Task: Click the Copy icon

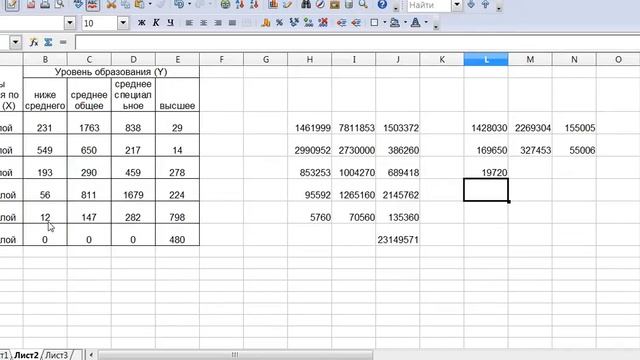Action: coord(125,4)
